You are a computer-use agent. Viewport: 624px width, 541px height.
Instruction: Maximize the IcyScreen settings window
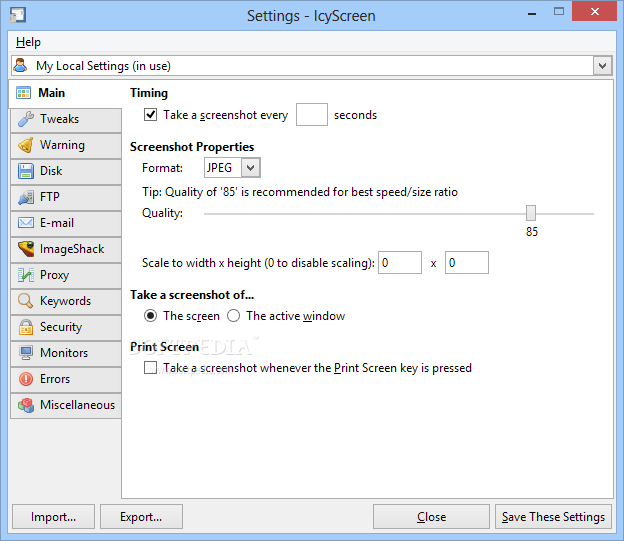(559, 12)
